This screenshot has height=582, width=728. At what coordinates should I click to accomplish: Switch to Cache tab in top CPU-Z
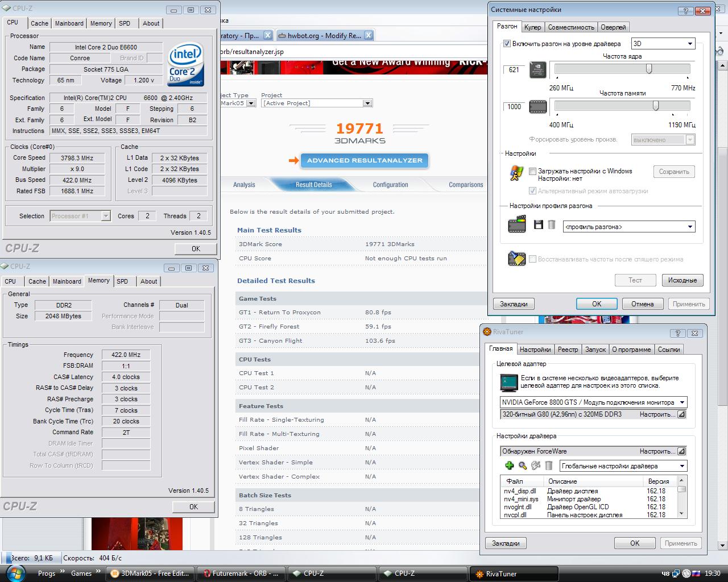point(39,23)
